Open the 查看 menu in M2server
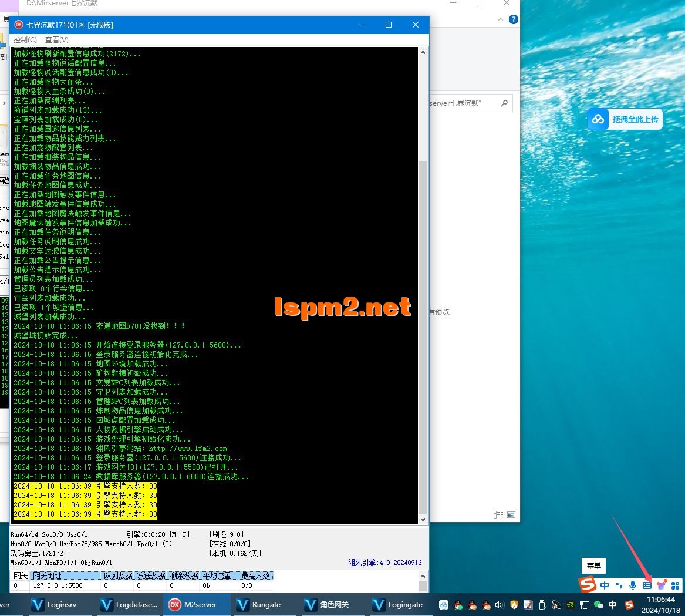This screenshot has height=616, width=685. 56,39
